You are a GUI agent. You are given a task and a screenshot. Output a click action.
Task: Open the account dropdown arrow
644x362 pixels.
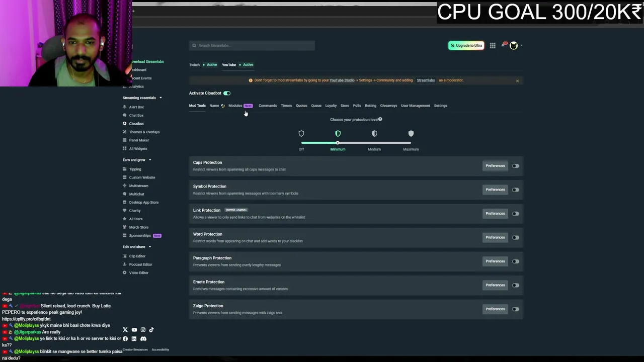click(521, 46)
